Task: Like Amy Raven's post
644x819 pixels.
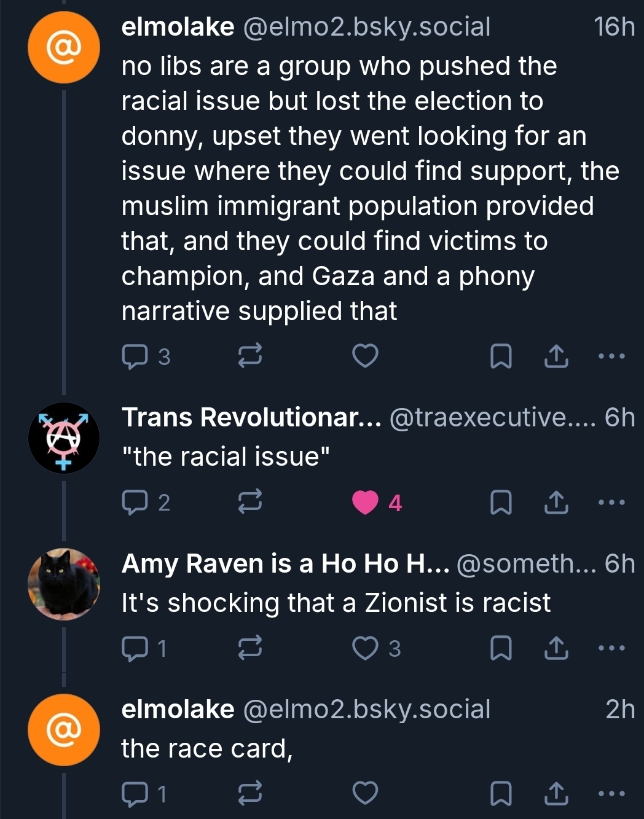Action: (365, 648)
